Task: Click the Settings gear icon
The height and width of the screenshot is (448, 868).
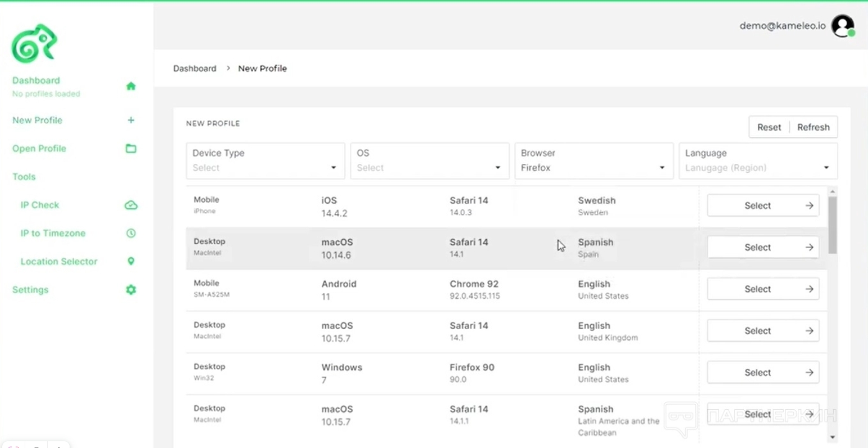Action: (x=131, y=290)
